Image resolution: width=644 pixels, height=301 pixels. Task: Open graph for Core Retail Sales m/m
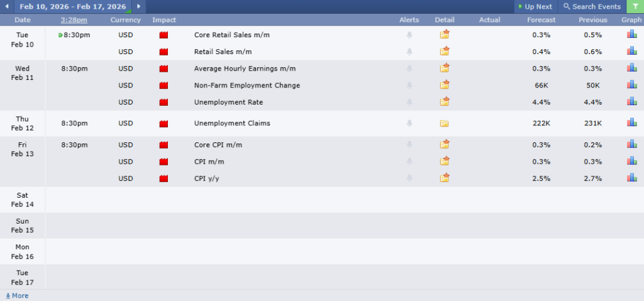tap(631, 35)
